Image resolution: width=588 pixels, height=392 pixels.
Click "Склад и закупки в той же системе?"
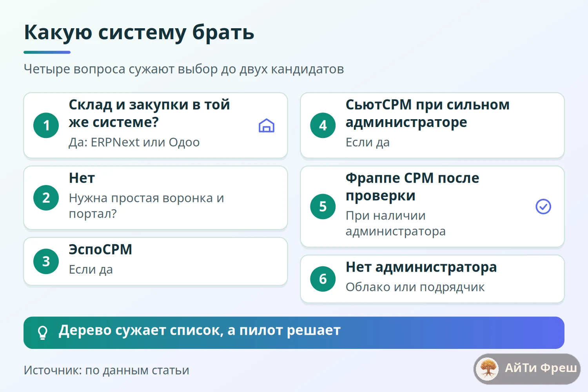coord(149,113)
